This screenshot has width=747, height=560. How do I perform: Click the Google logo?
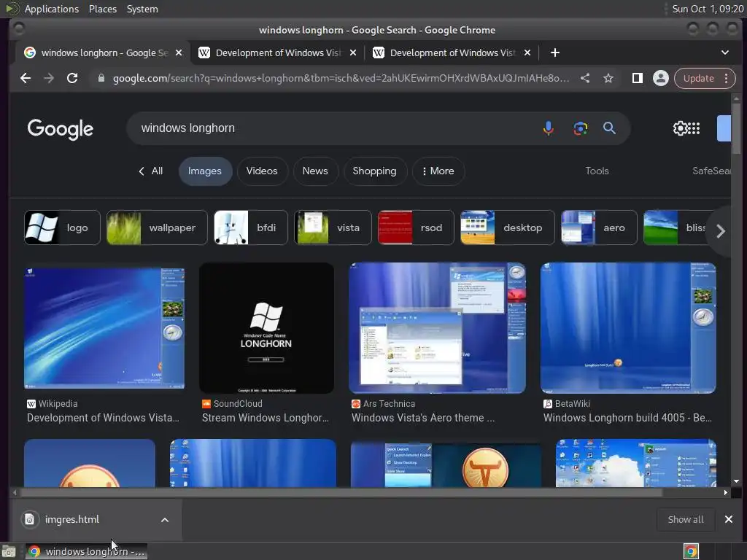coord(61,128)
